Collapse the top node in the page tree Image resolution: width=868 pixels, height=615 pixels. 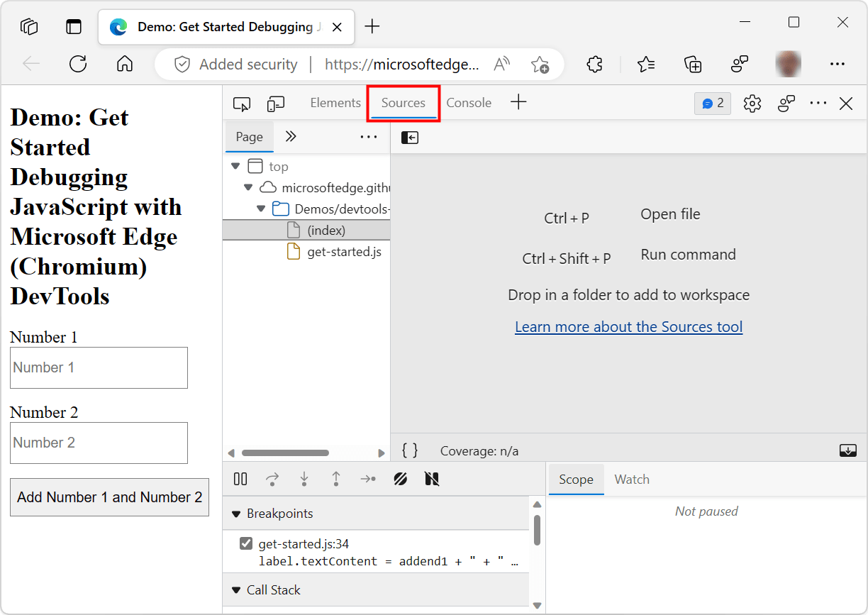[x=235, y=166]
